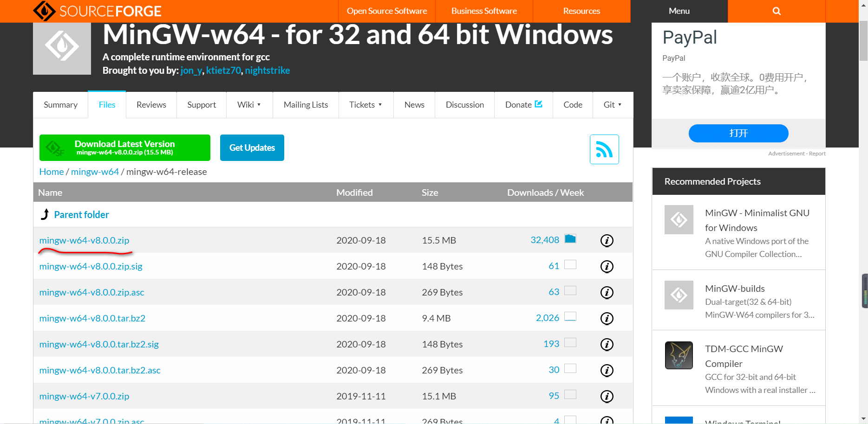Download mingw-w64-v8.0.0.zip.asc file

pos(92,292)
